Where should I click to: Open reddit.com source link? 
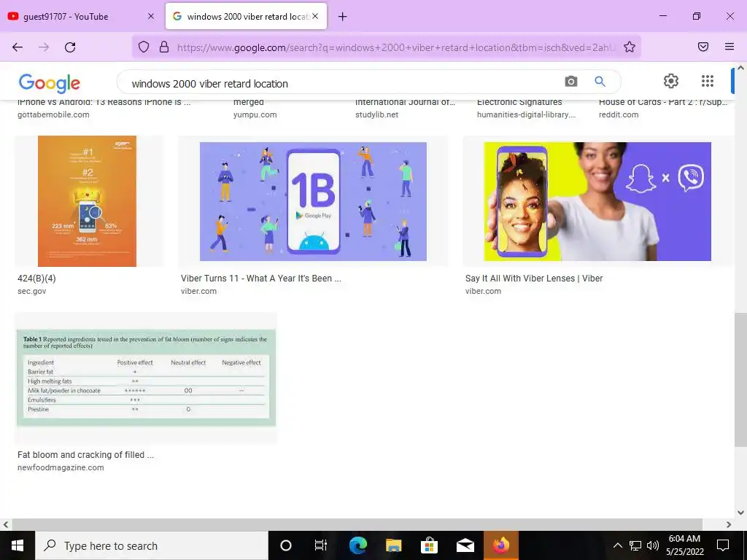coord(619,114)
